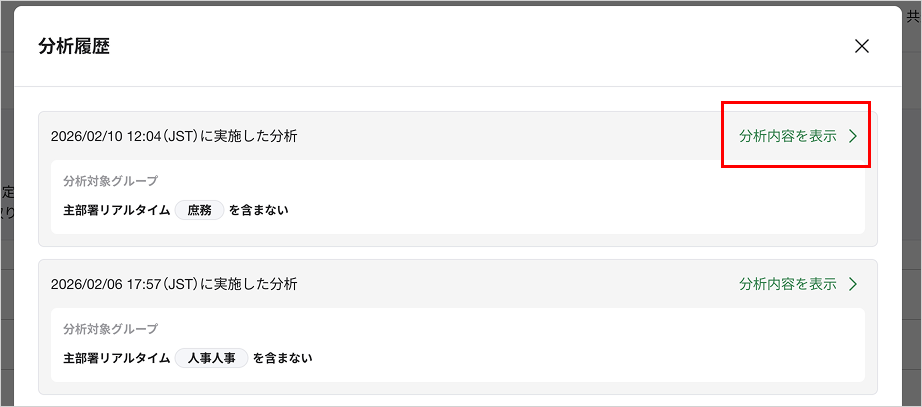Click 分析対象グループ label in the second entry
Image resolution: width=922 pixels, height=407 pixels.
tap(110, 329)
